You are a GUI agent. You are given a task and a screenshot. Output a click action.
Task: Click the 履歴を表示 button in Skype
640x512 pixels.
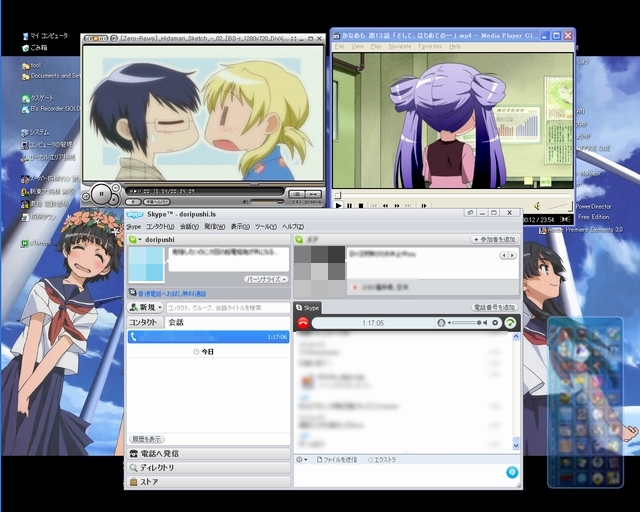(x=147, y=439)
